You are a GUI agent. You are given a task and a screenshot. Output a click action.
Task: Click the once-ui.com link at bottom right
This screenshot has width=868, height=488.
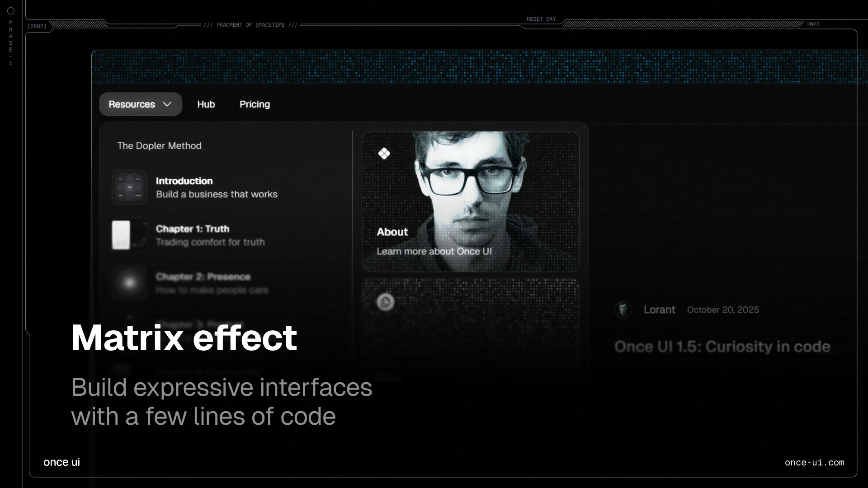[814, 462]
